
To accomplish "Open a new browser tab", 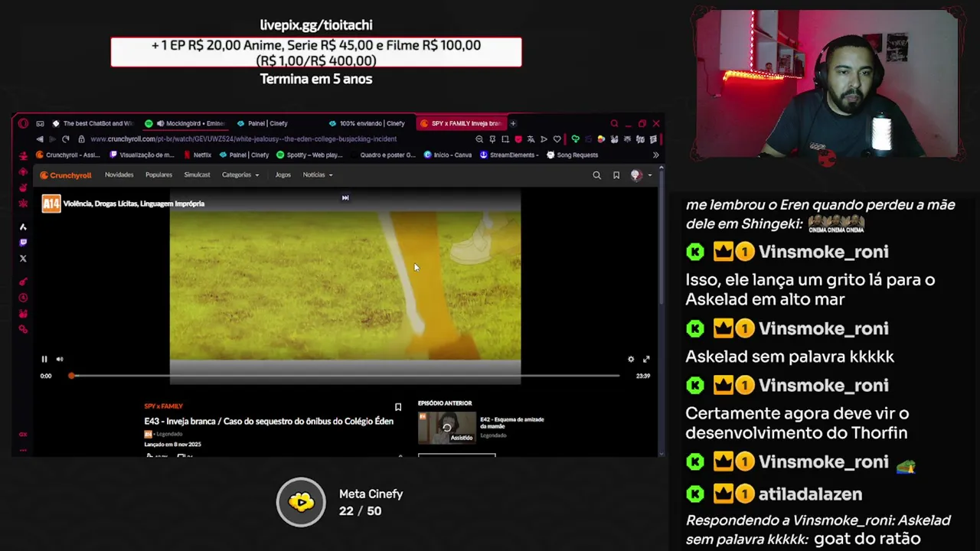I will click(513, 123).
